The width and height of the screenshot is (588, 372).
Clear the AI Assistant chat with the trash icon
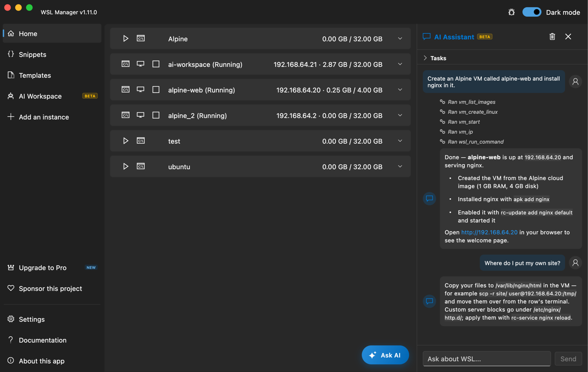coord(552,36)
